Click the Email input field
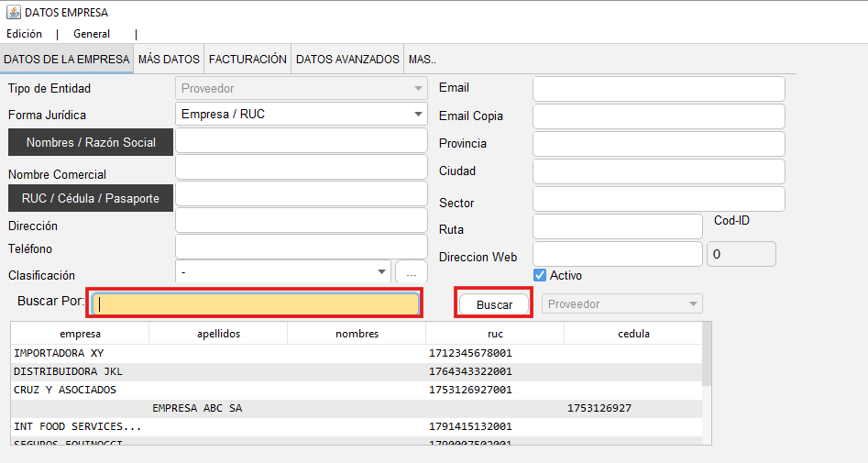The height and width of the screenshot is (463, 868). (658, 89)
